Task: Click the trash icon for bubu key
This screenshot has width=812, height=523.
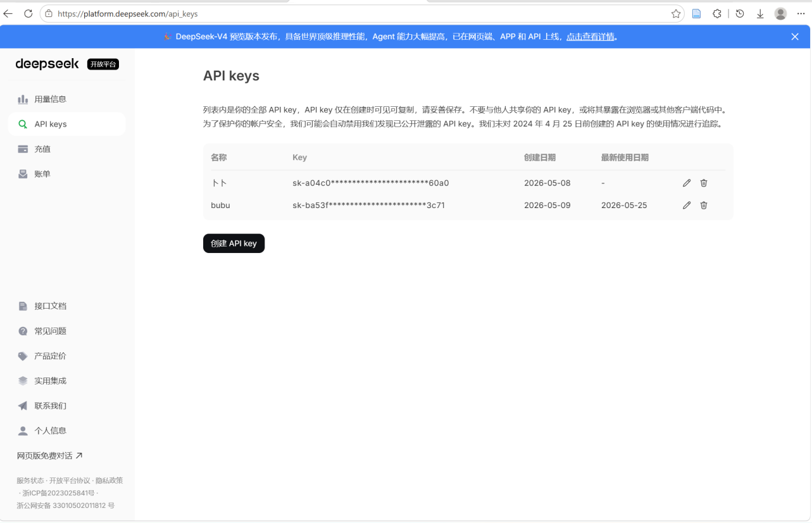Action: (x=704, y=205)
